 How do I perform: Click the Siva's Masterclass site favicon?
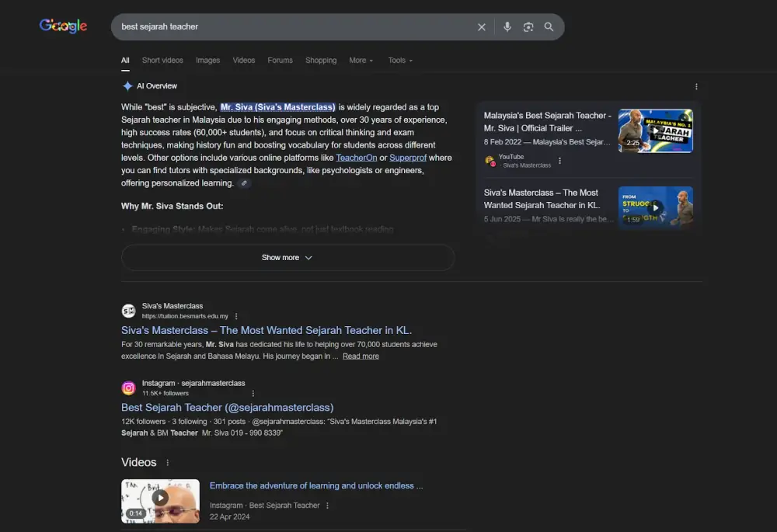tap(128, 311)
